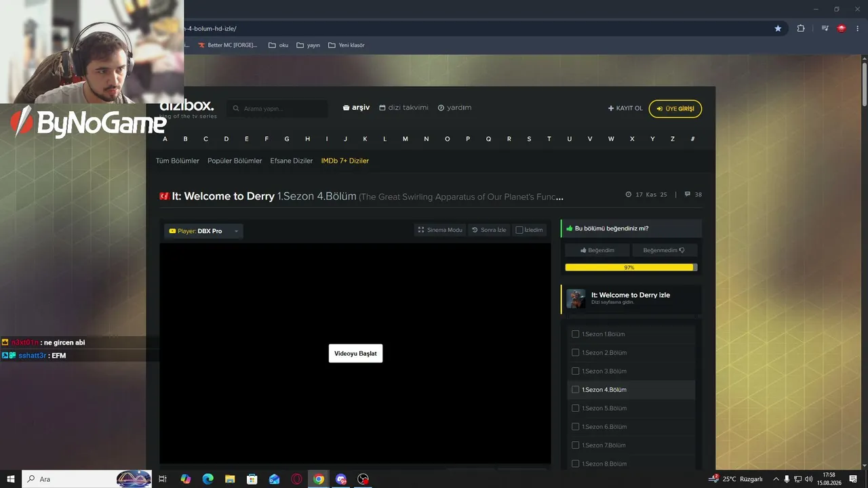Open the Chrome extensions puzzle icon
The height and width of the screenshot is (488, 868).
801,28
